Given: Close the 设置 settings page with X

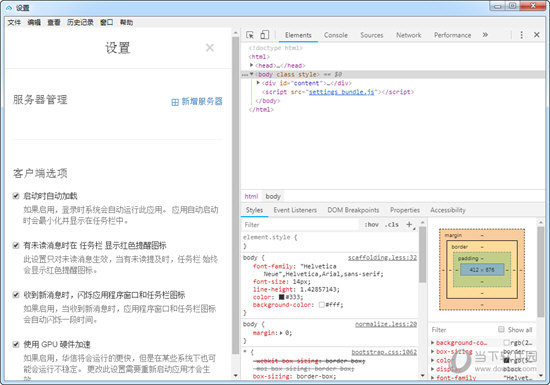Looking at the screenshot, I should tap(210, 48).
